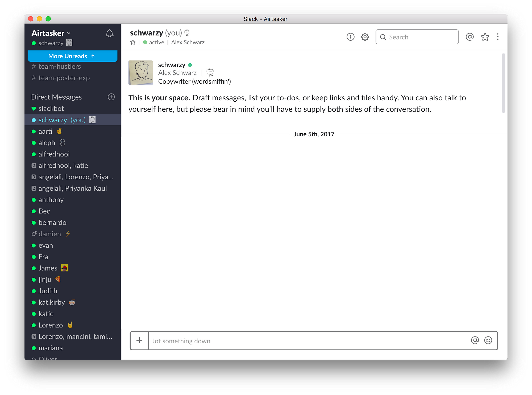Image resolution: width=532 pixels, height=395 pixels.
Task: Open the team-poster-exp channel
Action: pos(73,78)
